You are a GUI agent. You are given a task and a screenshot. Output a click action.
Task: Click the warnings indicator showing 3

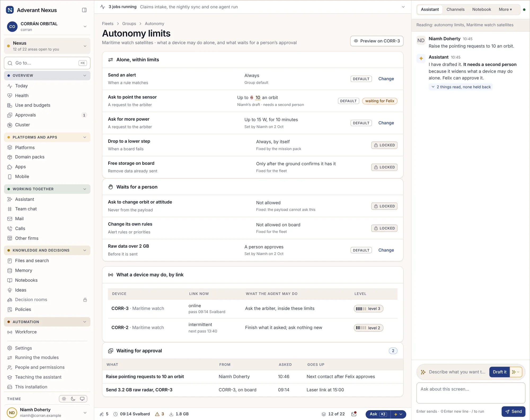[x=160, y=414]
